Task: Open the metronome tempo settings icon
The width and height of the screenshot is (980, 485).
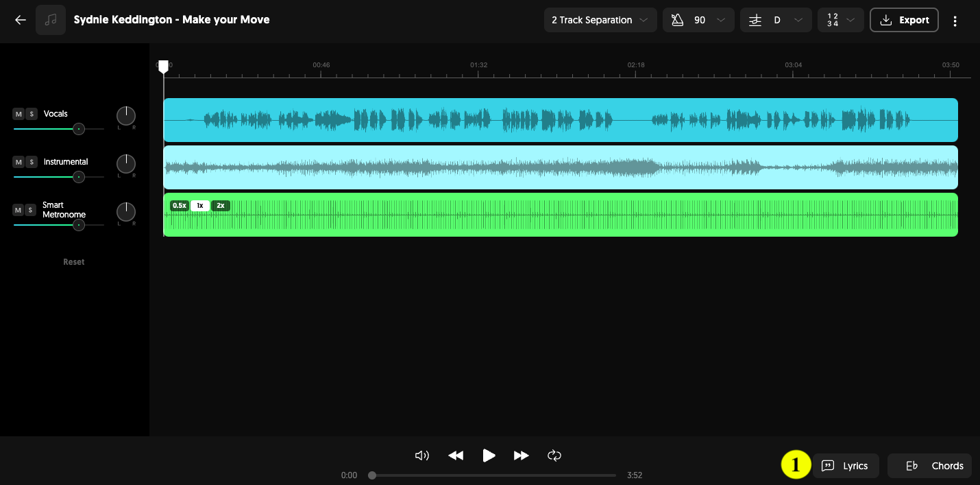Action: point(677,20)
